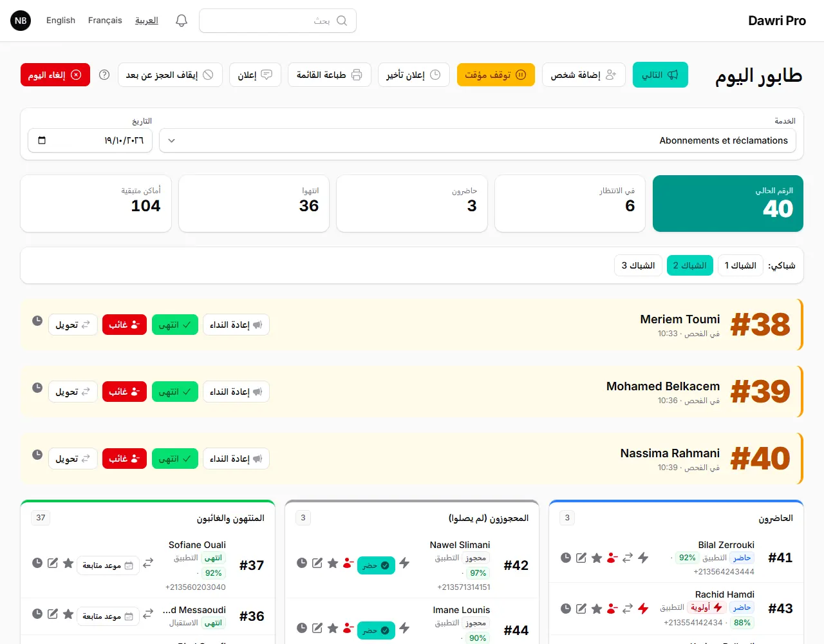Star Bilal Zerrouki #41
The width and height of the screenshot is (824, 644).
tap(597, 558)
